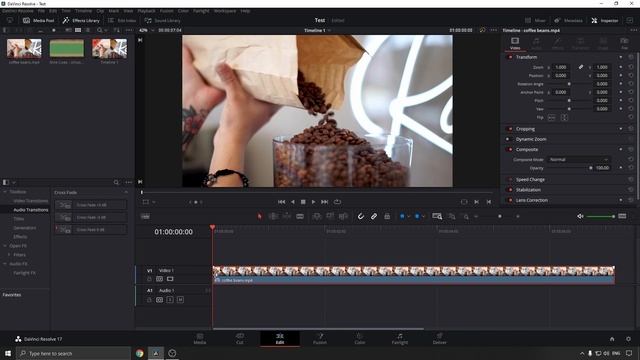640x360 pixels.
Task: Click the flip vertical icon
Action: point(564,118)
